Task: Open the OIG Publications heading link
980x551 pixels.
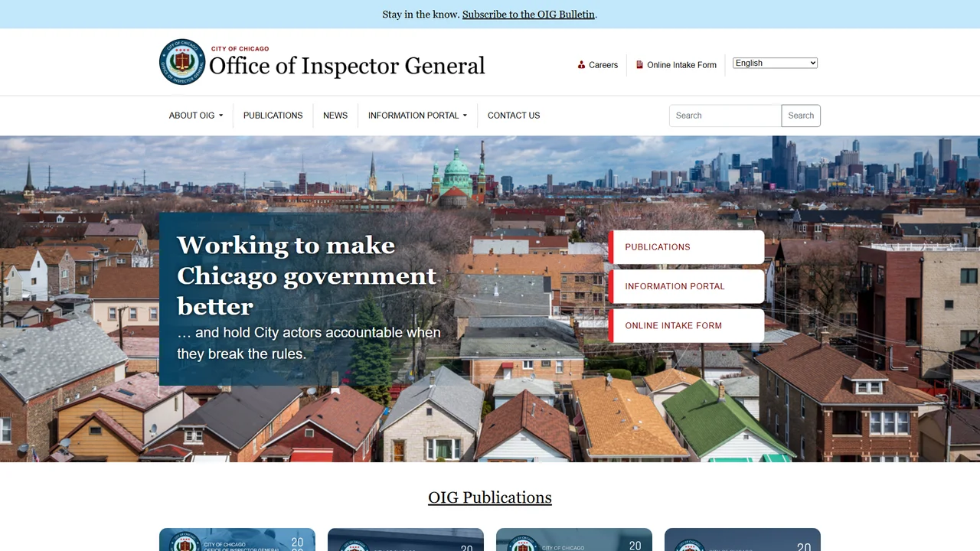Action: point(490,497)
